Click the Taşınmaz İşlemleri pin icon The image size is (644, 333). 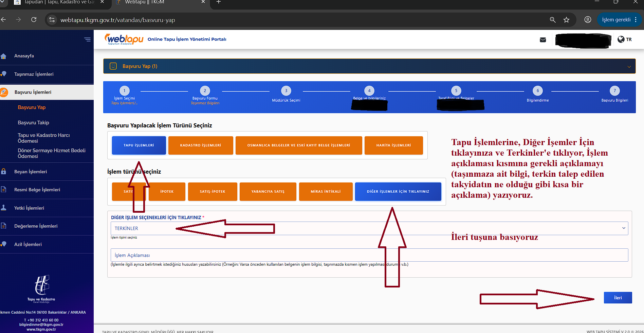3,74
